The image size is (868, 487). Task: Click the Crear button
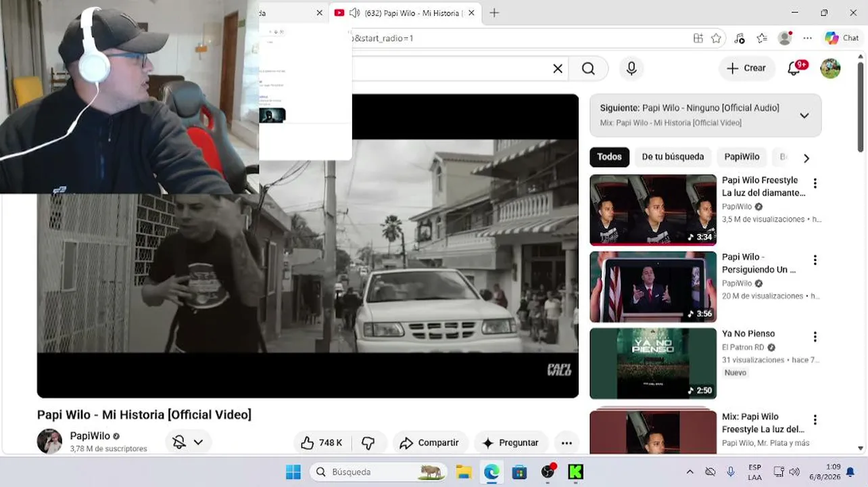point(746,68)
